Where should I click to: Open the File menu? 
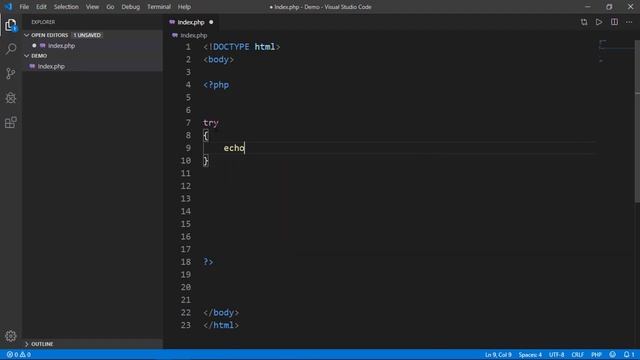coord(24,7)
